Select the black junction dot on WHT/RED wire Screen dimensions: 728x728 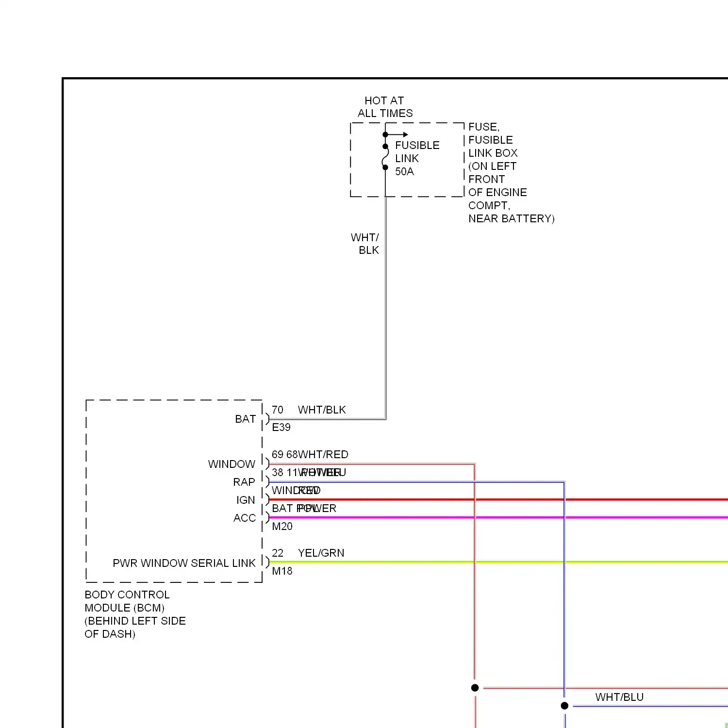pos(475,688)
